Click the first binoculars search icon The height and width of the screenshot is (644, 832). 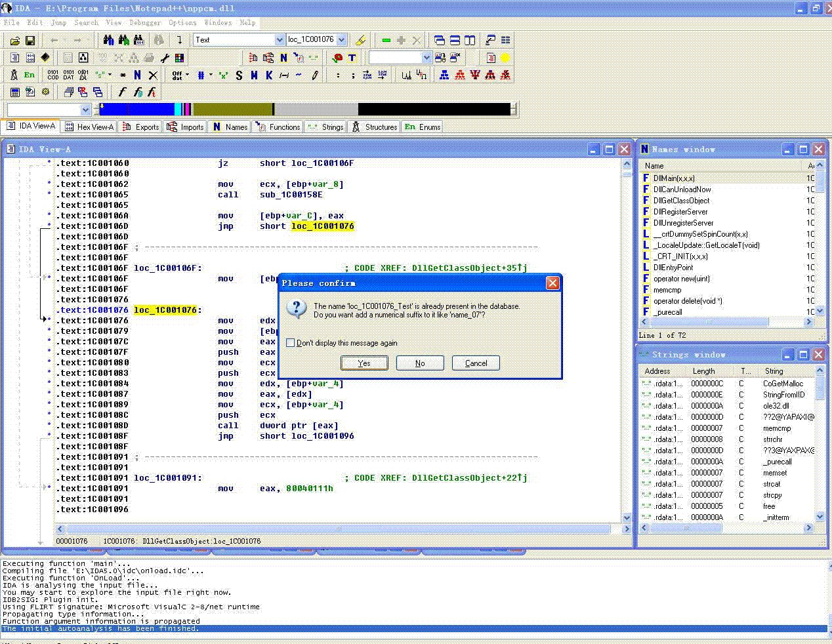108,40
